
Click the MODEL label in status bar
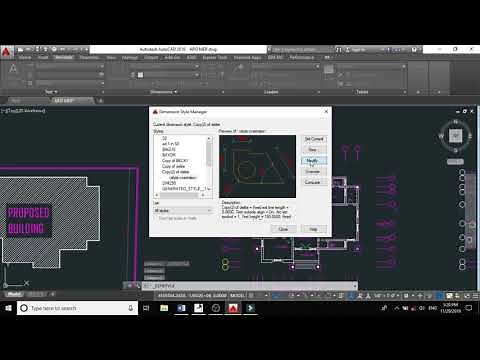click(x=237, y=295)
